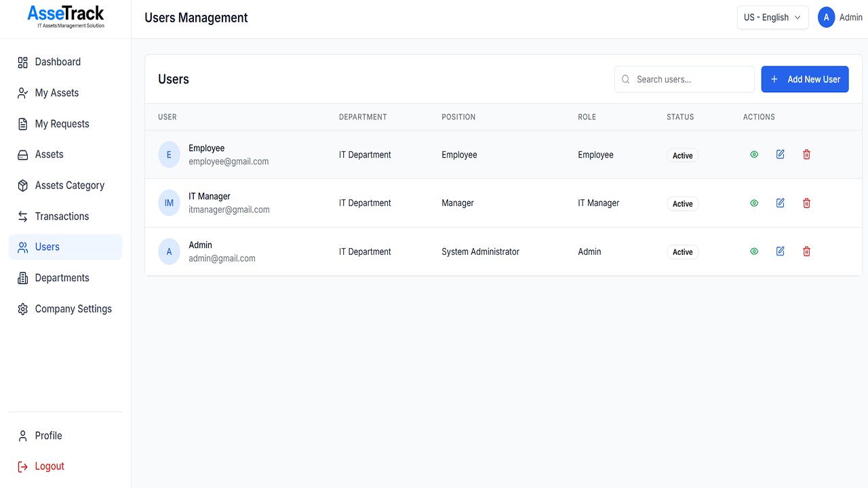The height and width of the screenshot is (488, 868).
Task: Click the Employee avatar circle
Action: pos(169,155)
